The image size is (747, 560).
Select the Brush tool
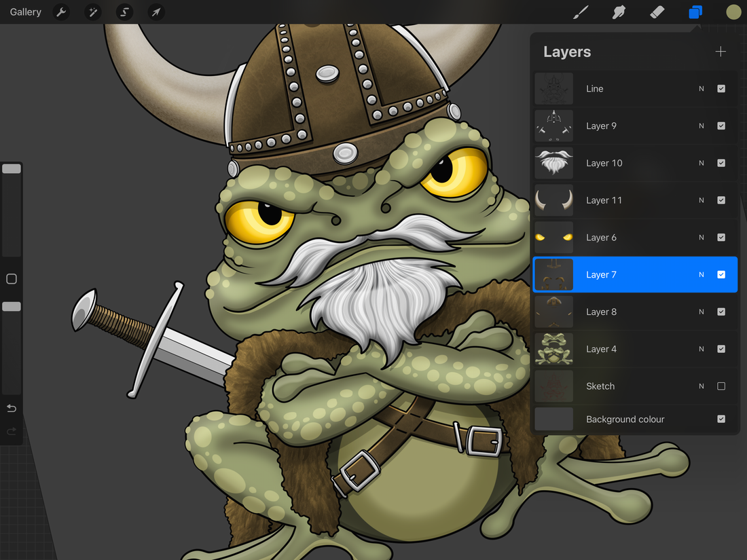coord(581,12)
